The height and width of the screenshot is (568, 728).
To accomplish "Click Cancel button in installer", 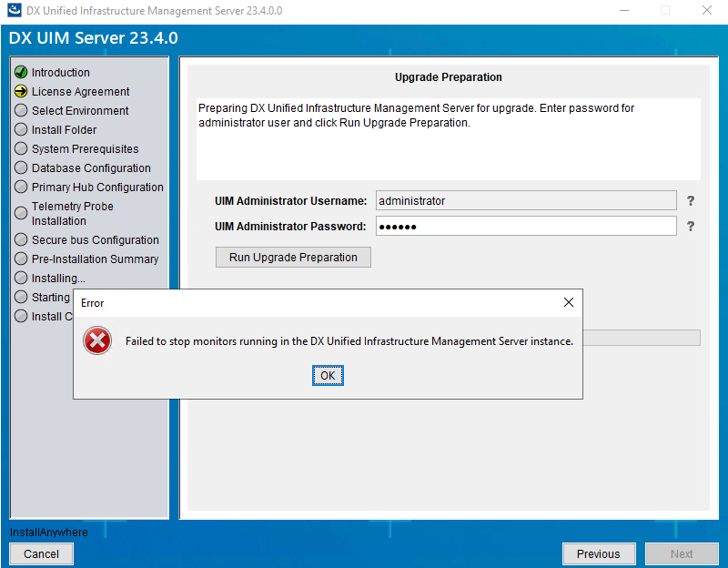I will pos(41,553).
